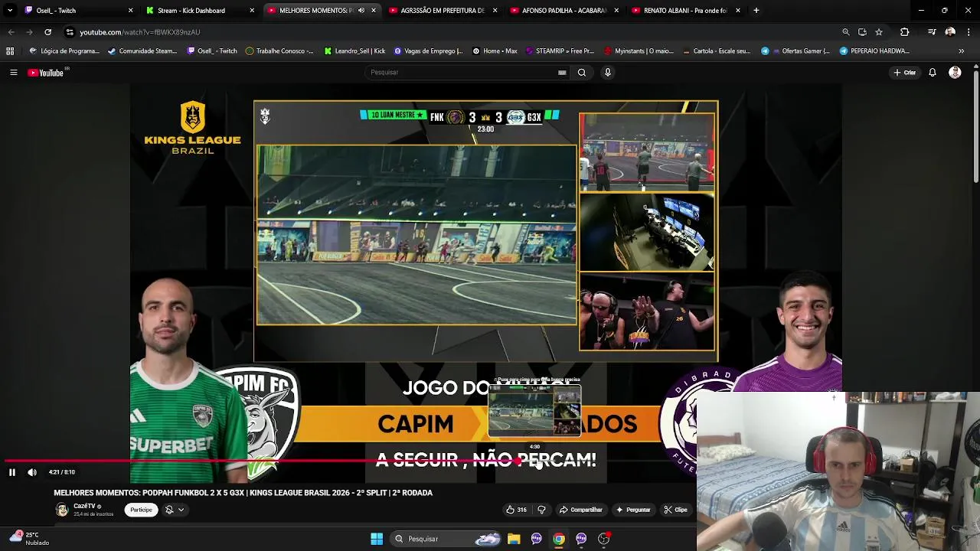View site information icon in address bar
This screenshot has width=980, height=551.
point(70,32)
